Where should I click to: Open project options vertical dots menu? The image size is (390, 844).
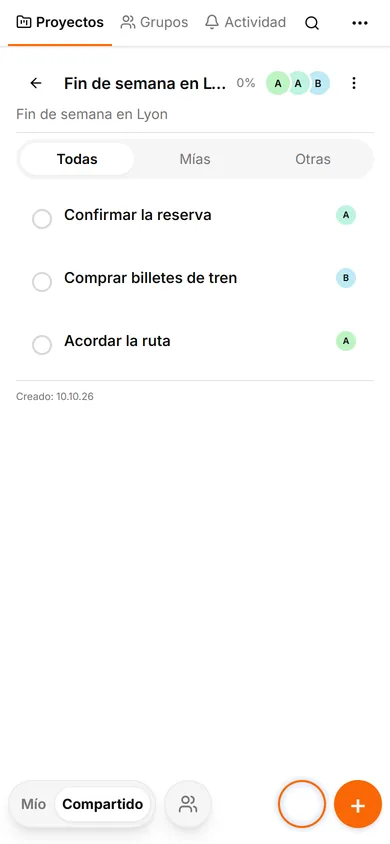[x=353, y=83]
